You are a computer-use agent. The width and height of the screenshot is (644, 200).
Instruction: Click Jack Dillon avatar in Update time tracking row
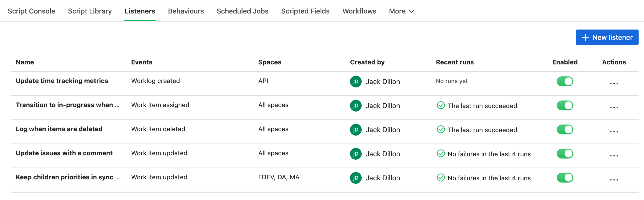point(356,81)
